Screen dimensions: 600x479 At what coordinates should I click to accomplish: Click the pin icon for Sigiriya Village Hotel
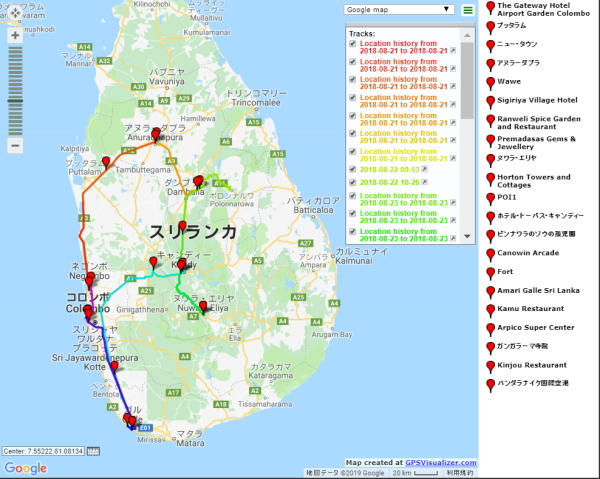click(x=490, y=103)
